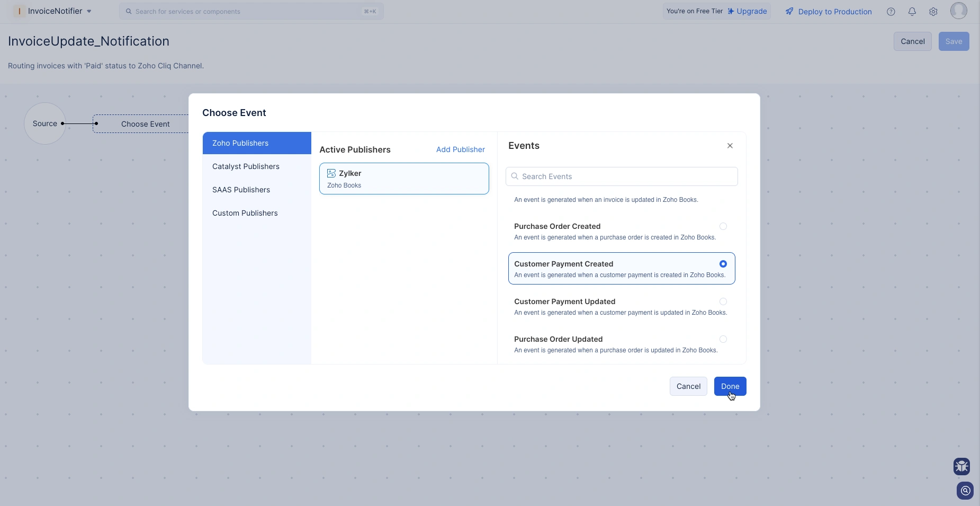Image resolution: width=980 pixels, height=506 pixels.
Task: Click the bug report icon at bottom right
Action: click(962, 467)
